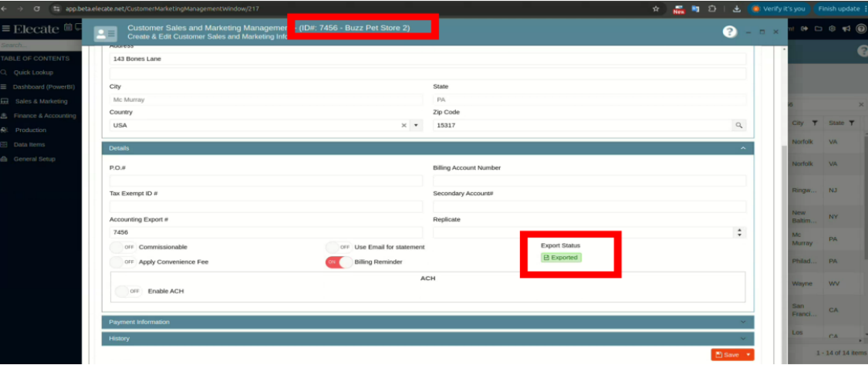The width and height of the screenshot is (868, 365).
Task: Open the top bar circular help icon
Action: tap(861, 29)
